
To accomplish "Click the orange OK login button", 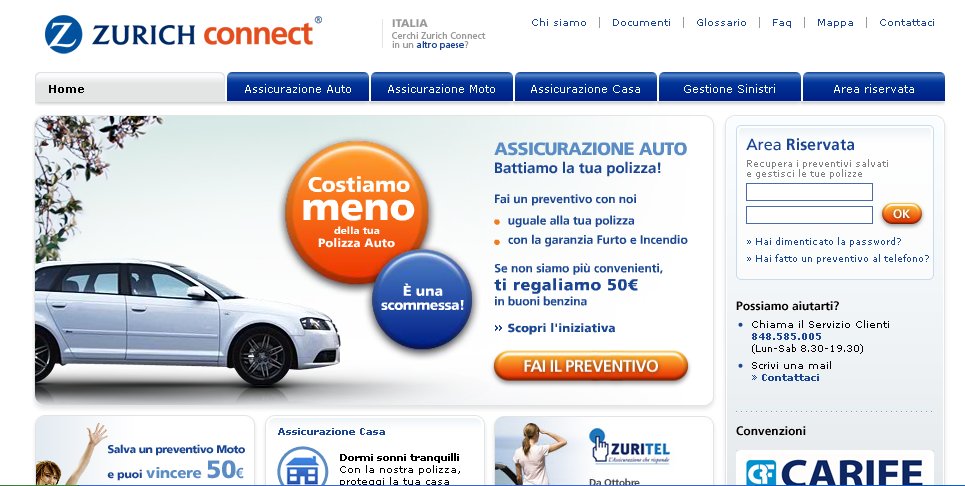I will click(902, 213).
